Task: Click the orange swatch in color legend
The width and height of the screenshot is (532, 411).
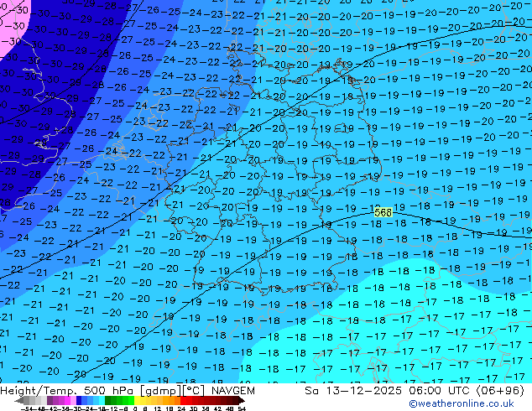Action: [172, 401]
